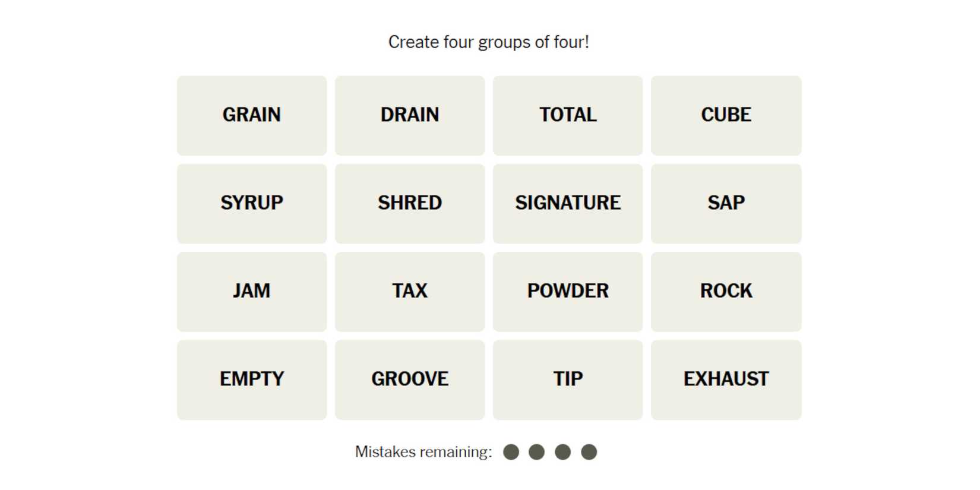Select the GRAIN word tile
The image size is (980, 490).
click(x=252, y=115)
